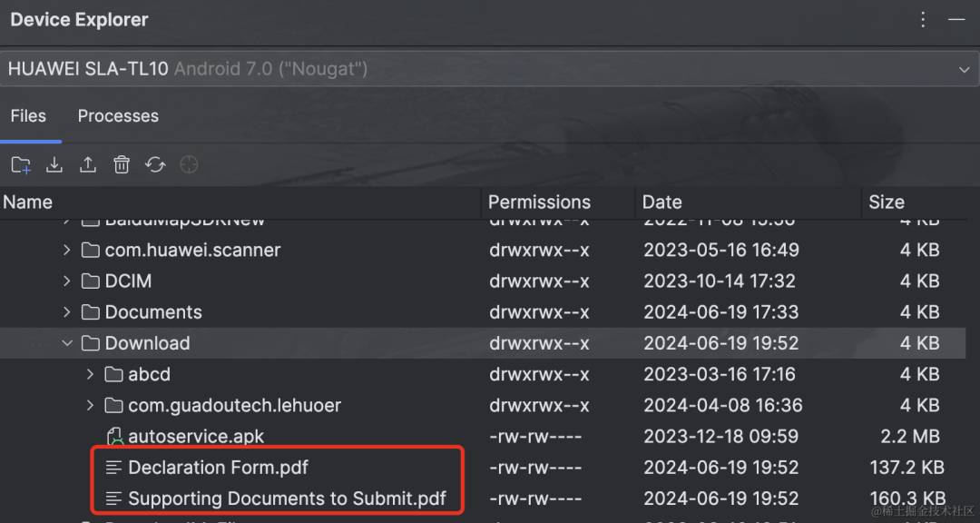Viewport: 980px width, 523px height.
Task: Click the download (Save As) toolbar icon
Action: (54, 165)
